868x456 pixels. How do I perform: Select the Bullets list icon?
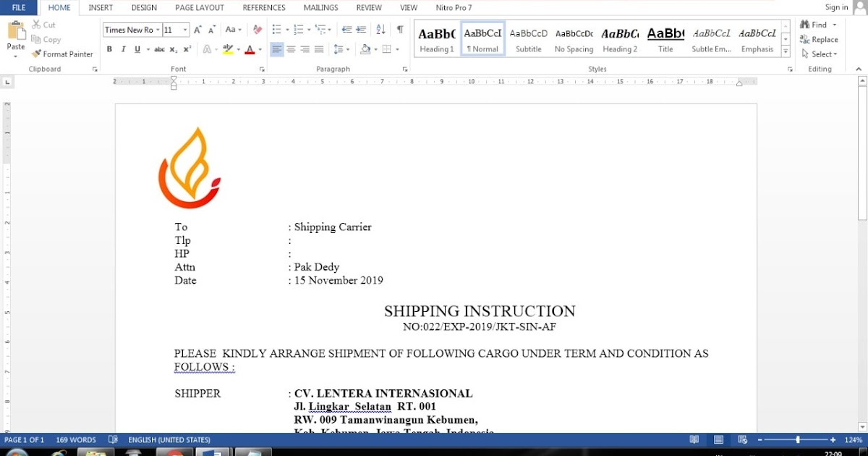(x=276, y=29)
